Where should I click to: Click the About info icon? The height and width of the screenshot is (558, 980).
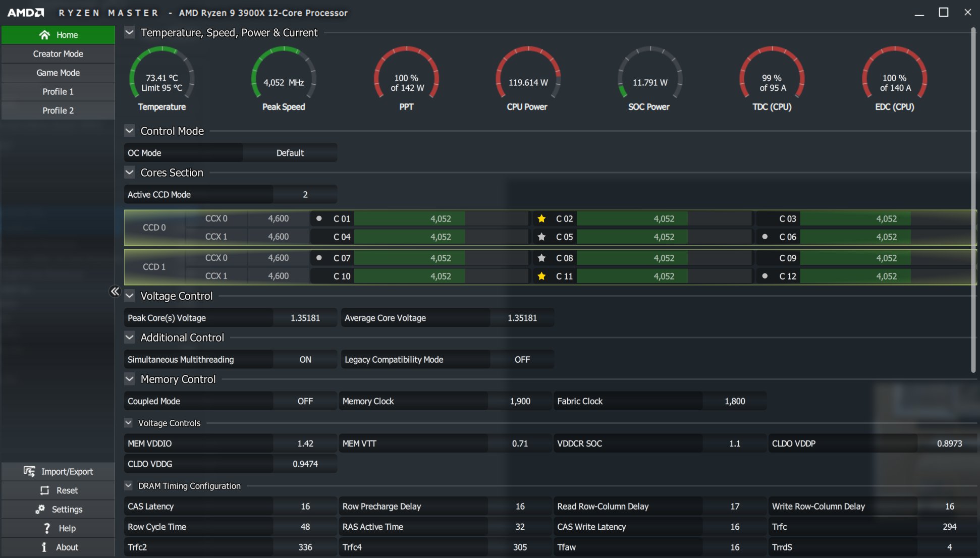[x=44, y=547]
